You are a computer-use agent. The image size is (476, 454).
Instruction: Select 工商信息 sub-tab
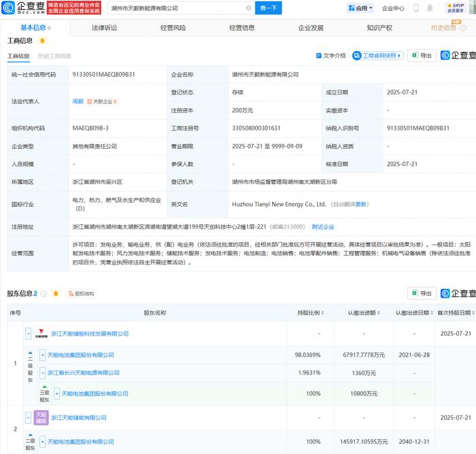click(18, 56)
